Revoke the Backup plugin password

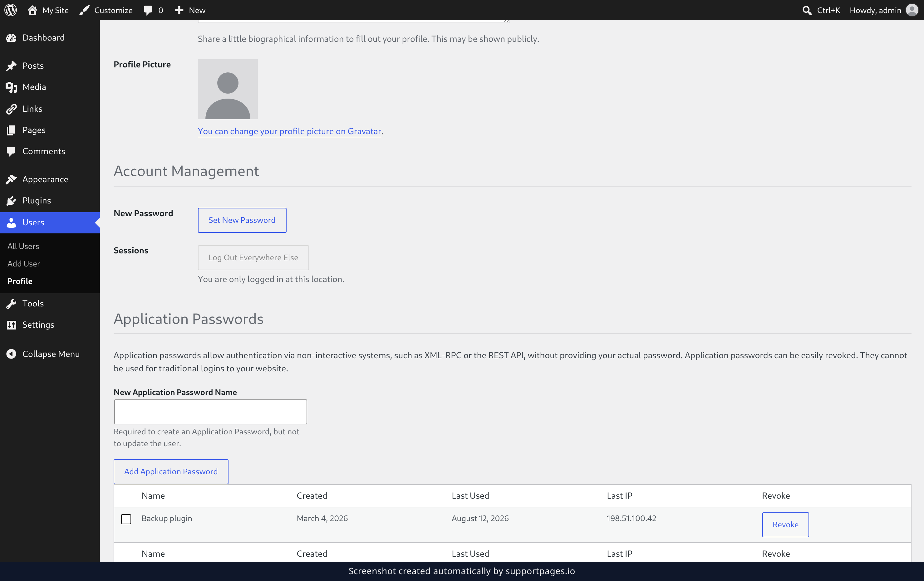click(785, 524)
